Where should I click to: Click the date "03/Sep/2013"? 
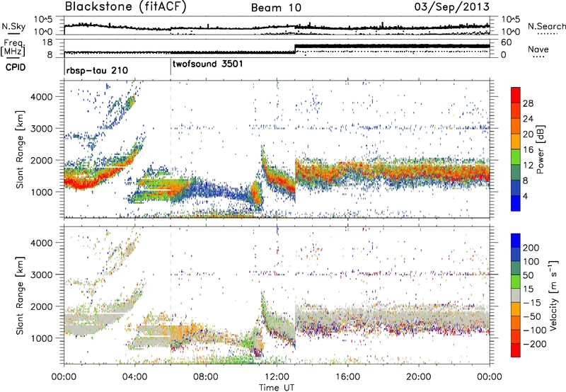pos(452,7)
